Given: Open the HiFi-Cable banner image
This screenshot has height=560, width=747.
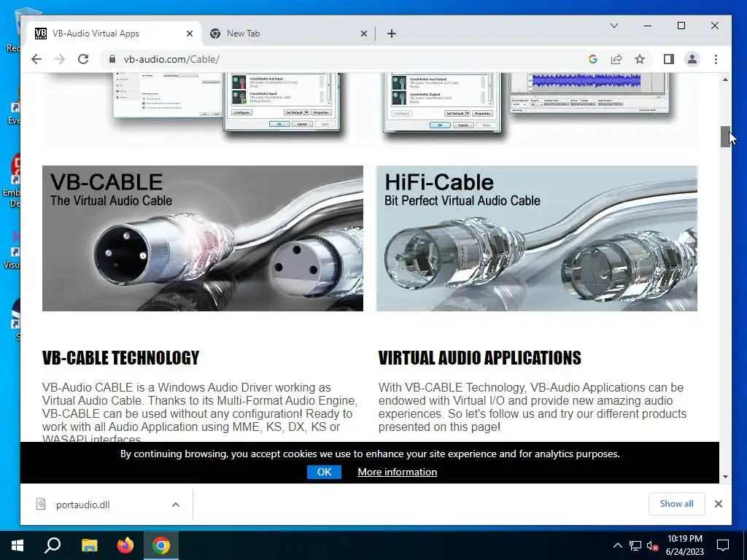Looking at the screenshot, I should (x=536, y=238).
